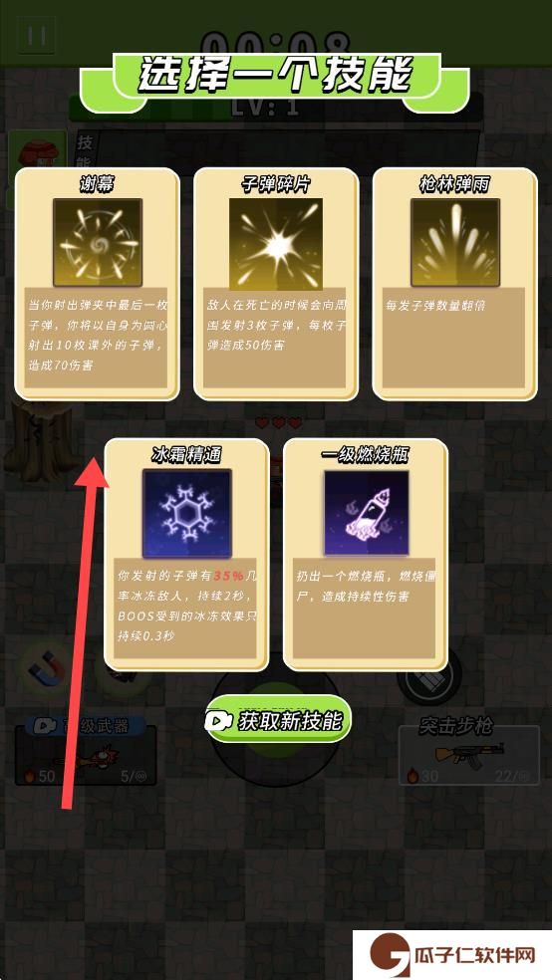This screenshot has width=552, height=980.
Task: Click the video icon on 获取新技能
Action: coord(217,721)
